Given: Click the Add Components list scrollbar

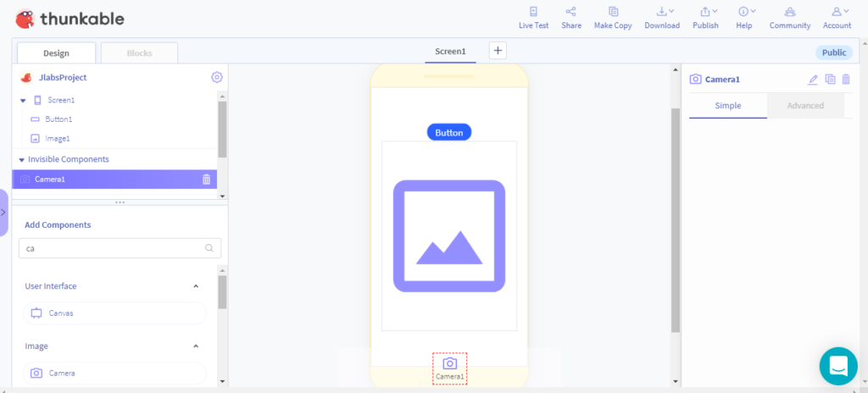Looking at the screenshot, I should 222,291.
